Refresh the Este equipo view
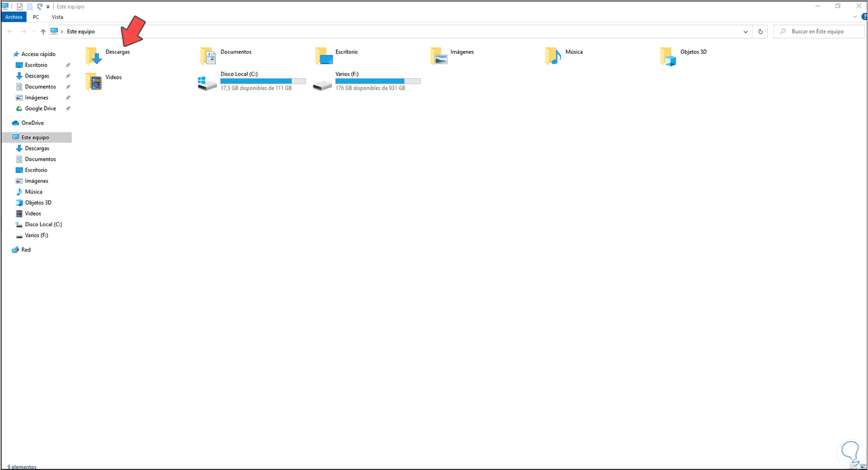The width and height of the screenshot is (868, 470). click(760, 31)
